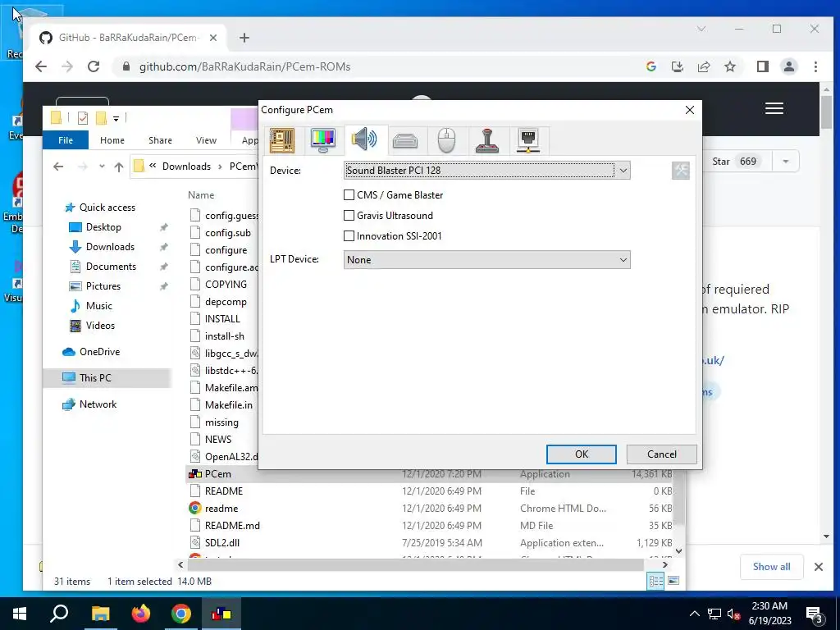The height and width of the screenshot is (630, 840).
Task: Click Show all downloads button
Action: point(771,567)
